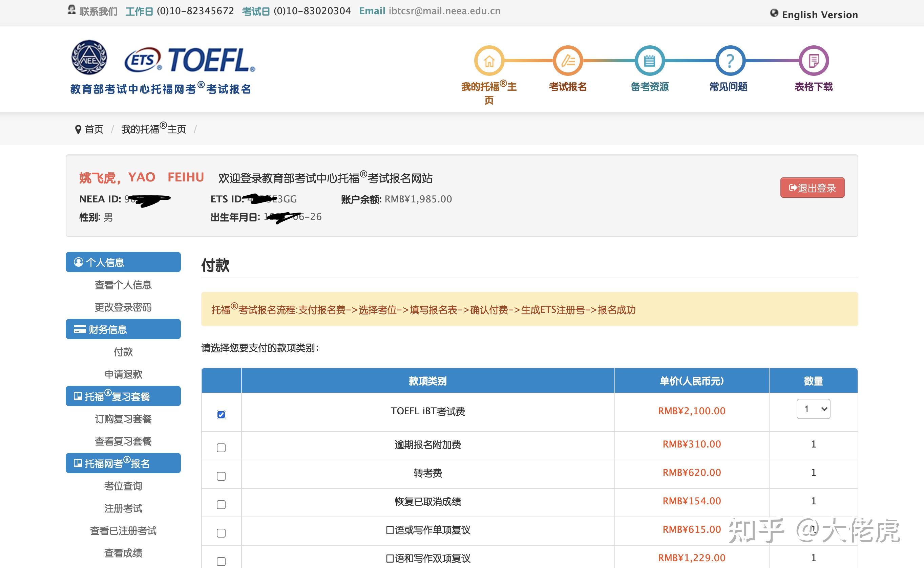
Task: Click the 付款 page heading
Action: 215,265
